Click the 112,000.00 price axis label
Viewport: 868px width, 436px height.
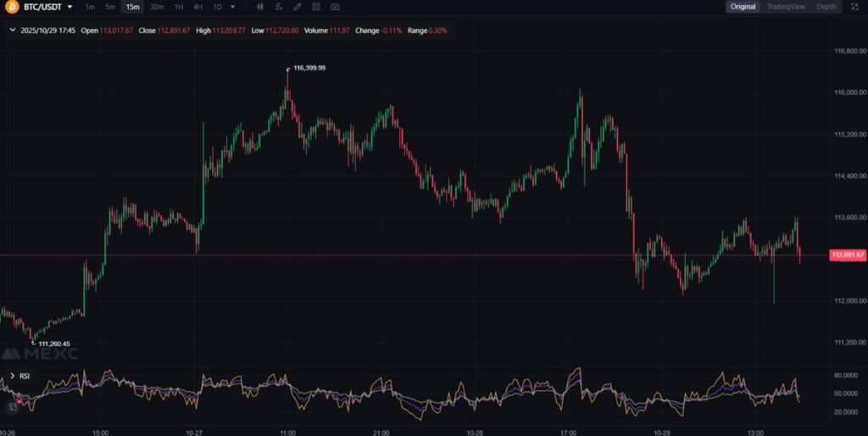(849, 300)
